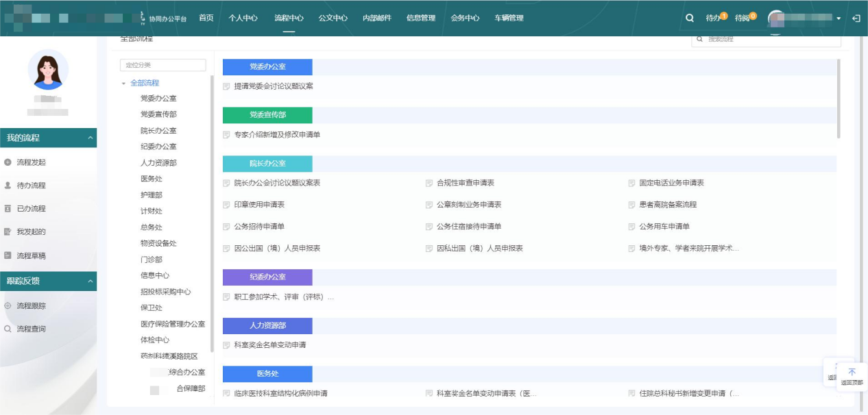Collapse the 跟踪反馈 sidebar section

tap(90, 281)
